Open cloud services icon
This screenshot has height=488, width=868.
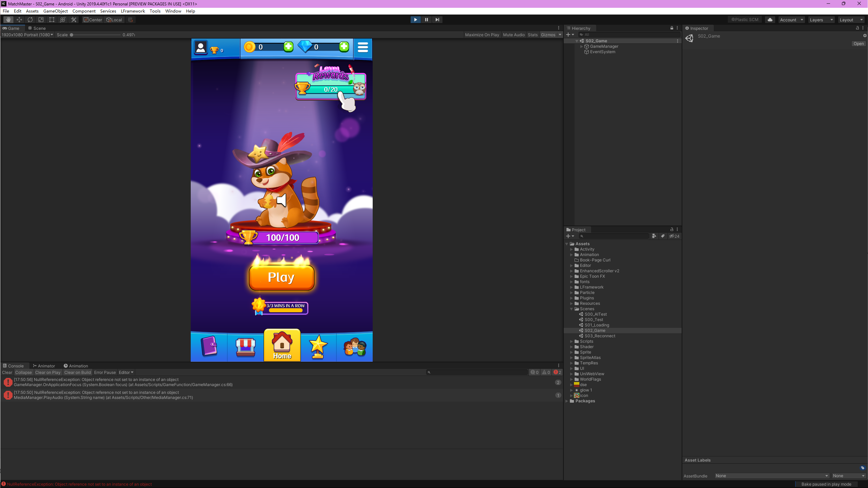click(770, 20)
